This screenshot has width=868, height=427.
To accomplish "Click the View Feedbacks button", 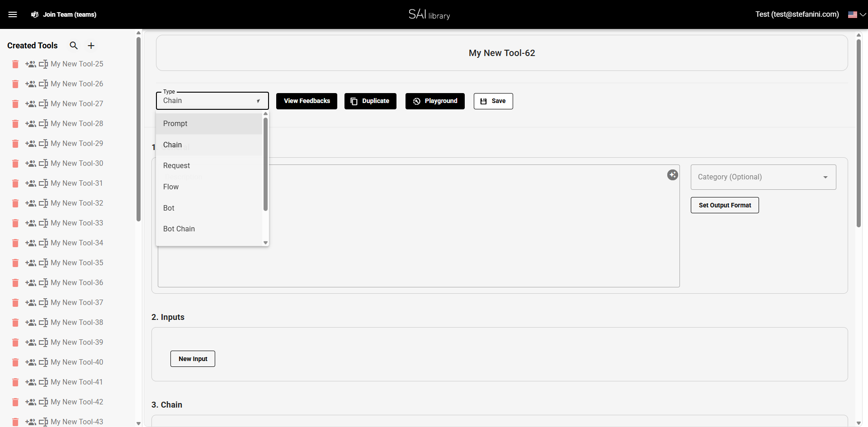I will [307, 101].
